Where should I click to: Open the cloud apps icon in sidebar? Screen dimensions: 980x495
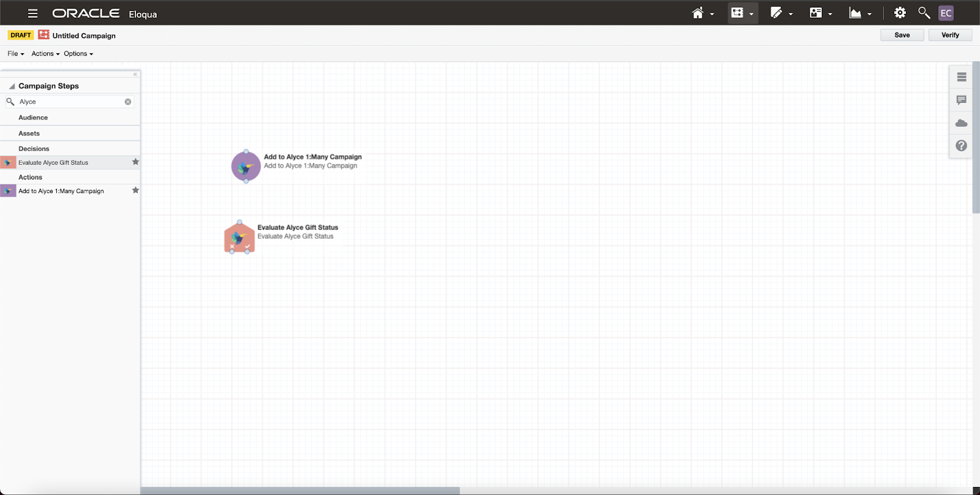pyautogui.click(x=962, y=123)
